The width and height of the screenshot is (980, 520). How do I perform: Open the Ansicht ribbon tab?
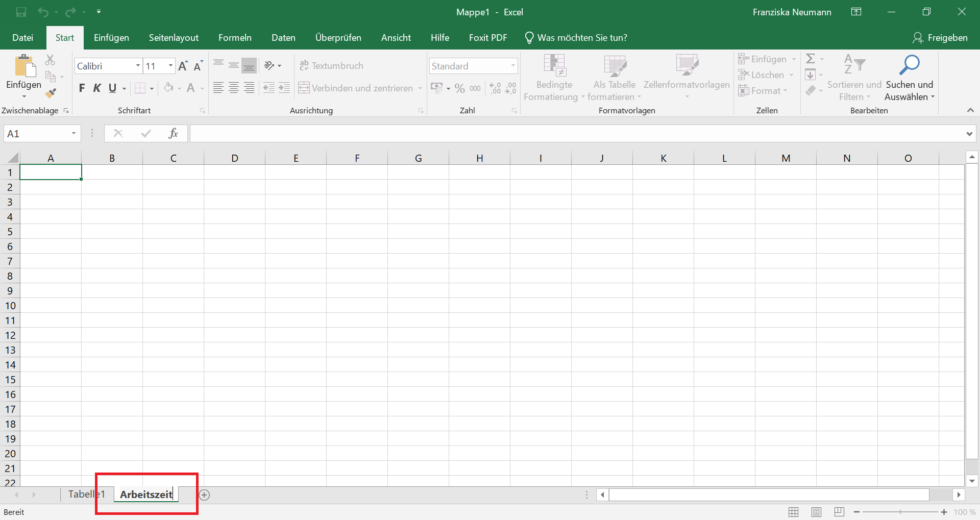pos(396,37)
